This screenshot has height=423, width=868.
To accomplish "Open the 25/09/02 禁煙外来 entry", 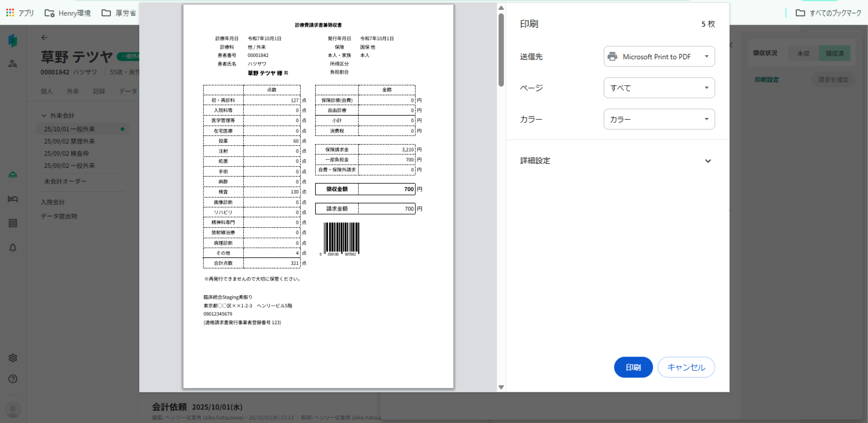I will (x=69, y=141).
